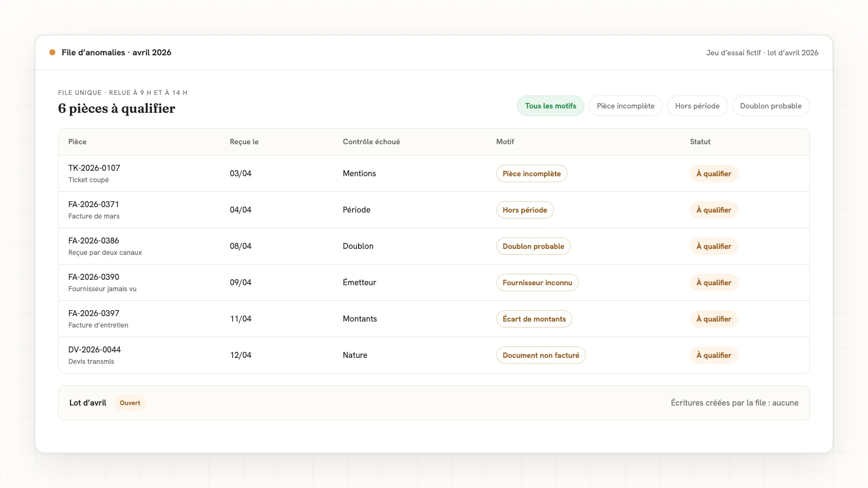
Task: Click the orange status dot in header
Action: click(52, 53)
